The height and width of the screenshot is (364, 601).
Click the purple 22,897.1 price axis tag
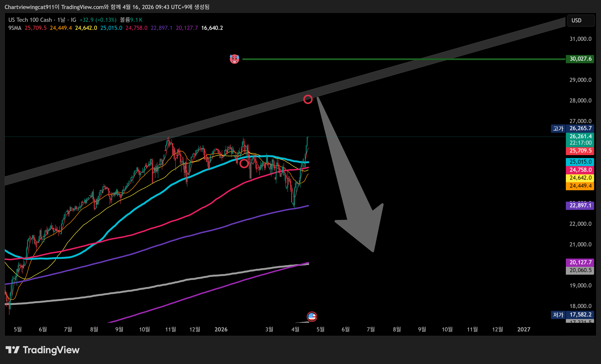tap(580, 206)
